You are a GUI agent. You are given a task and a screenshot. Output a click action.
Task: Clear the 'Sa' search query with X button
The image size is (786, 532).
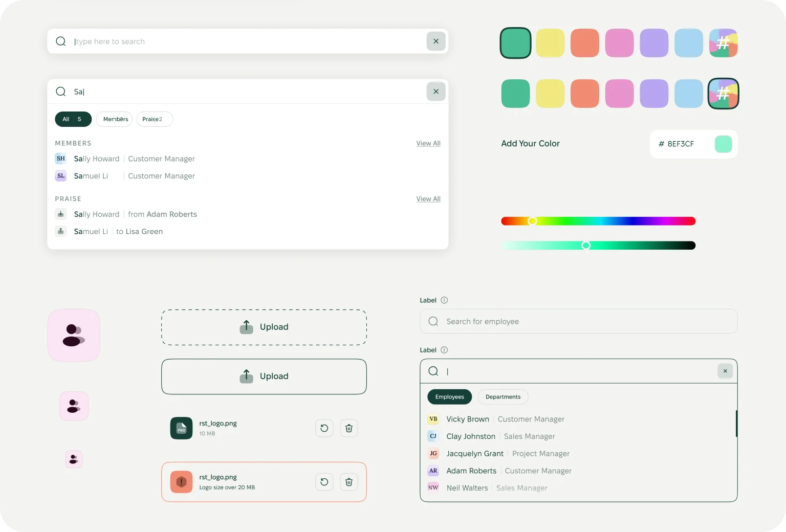[436, 92]
